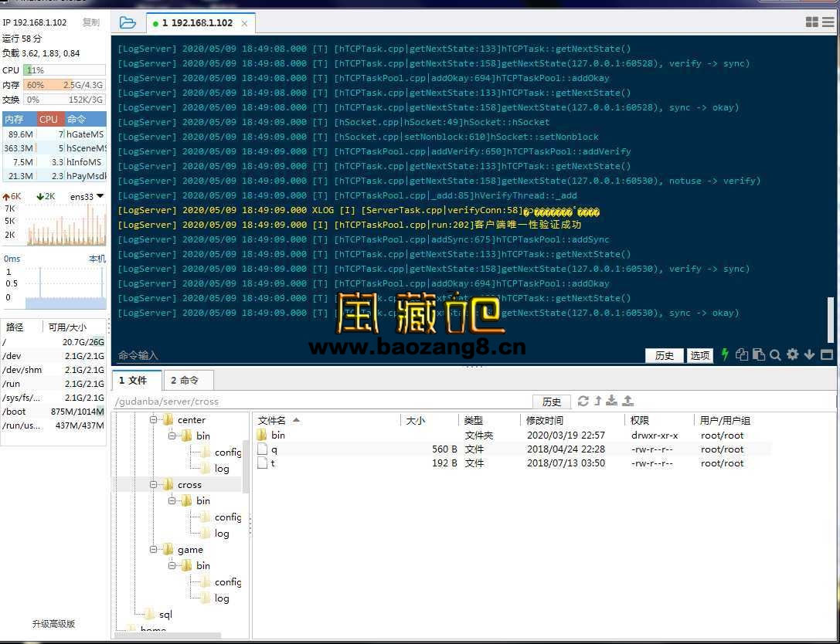The height and width of the screenshot is (644, 840).
Task: Click the green lightning quick-command icon
Action: [725, 354]
